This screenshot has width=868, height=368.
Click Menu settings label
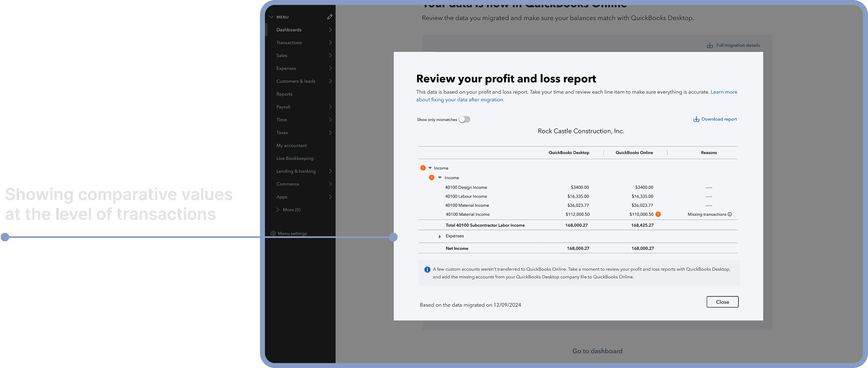292,233
